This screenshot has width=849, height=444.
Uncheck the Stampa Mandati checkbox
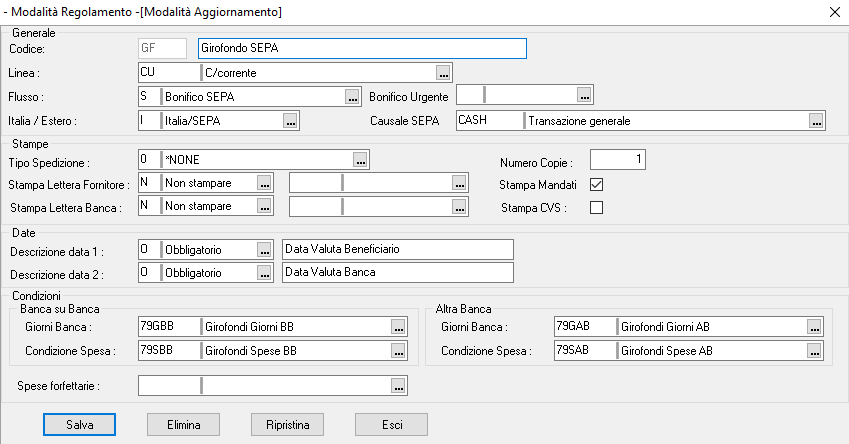point(597,184)
